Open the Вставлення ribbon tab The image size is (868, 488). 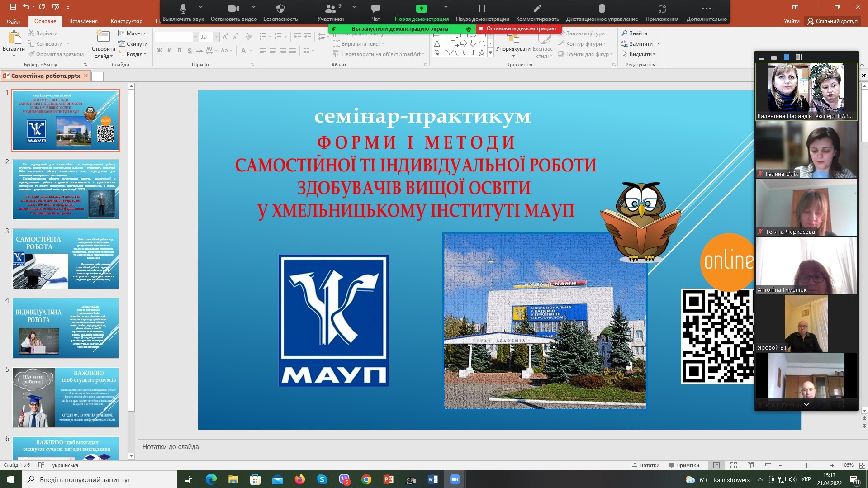[x=83, y=21]
